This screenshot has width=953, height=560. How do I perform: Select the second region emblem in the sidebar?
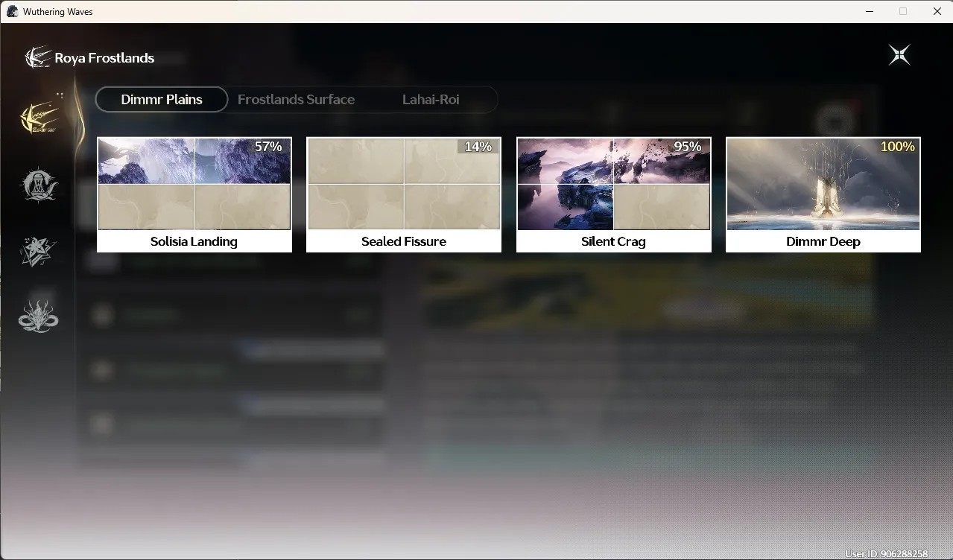point(39,185)
